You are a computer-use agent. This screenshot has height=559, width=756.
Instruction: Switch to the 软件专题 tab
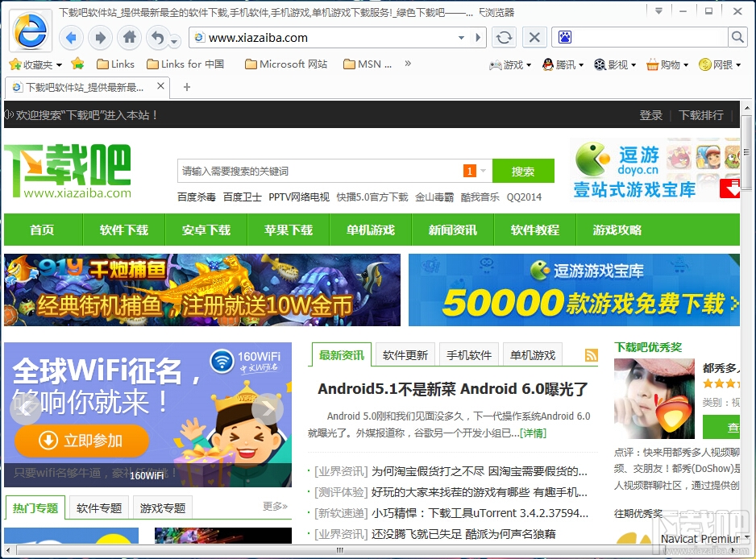click(99, 508)
